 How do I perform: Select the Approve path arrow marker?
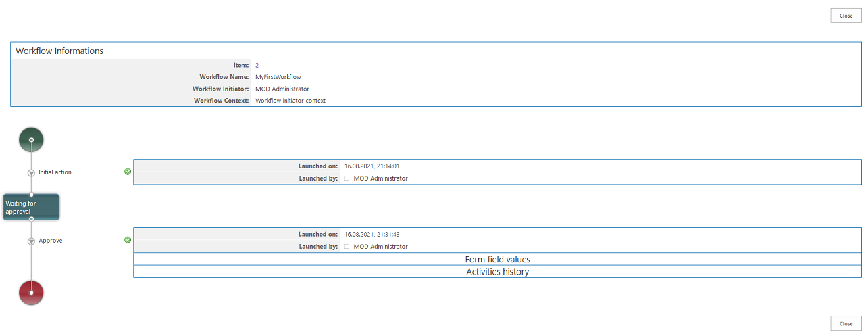(x=31, y=241)
